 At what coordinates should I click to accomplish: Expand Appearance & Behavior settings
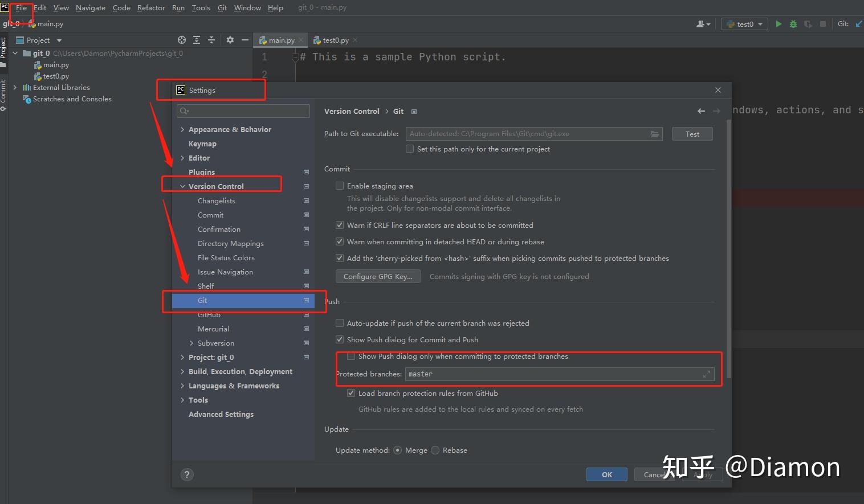[x=182, y=130]
